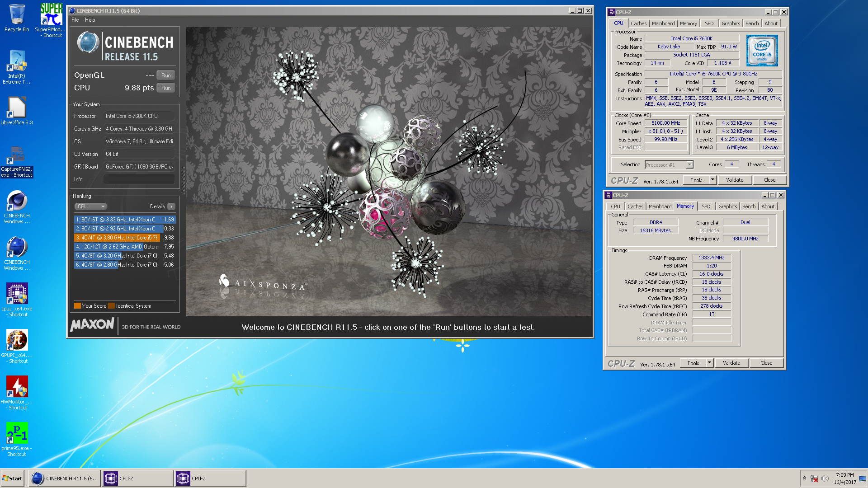Click Validate in lower CPU-Z window

click(731, 363)
